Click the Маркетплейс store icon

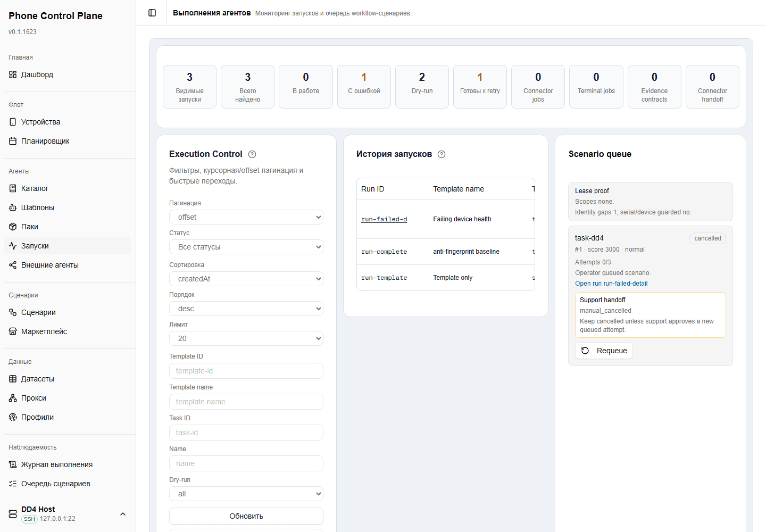[x=13, y=331]
